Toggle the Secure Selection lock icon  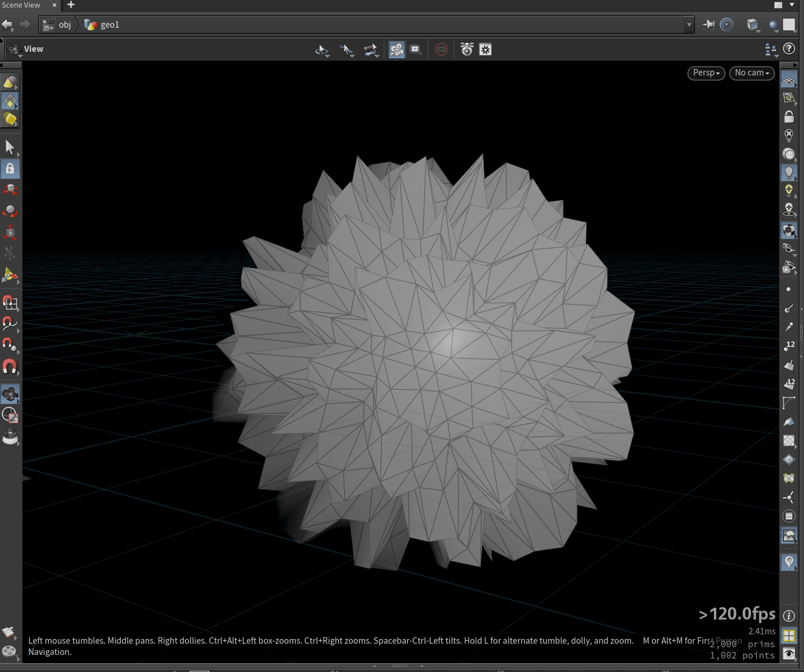10,169
